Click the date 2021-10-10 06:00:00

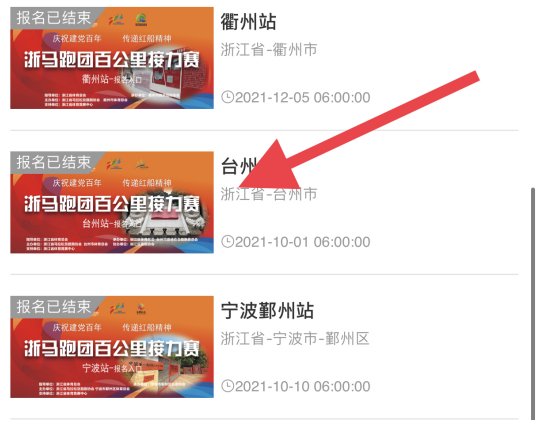point(302,386)
